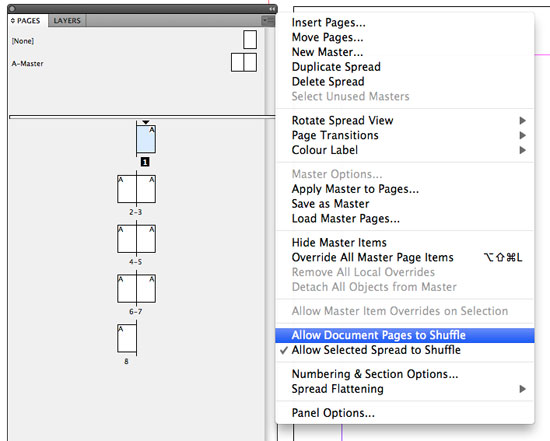This screenshot has width=550, height=441.
Task: Choose Apply Master to Pages...
Action: (405, 189)
